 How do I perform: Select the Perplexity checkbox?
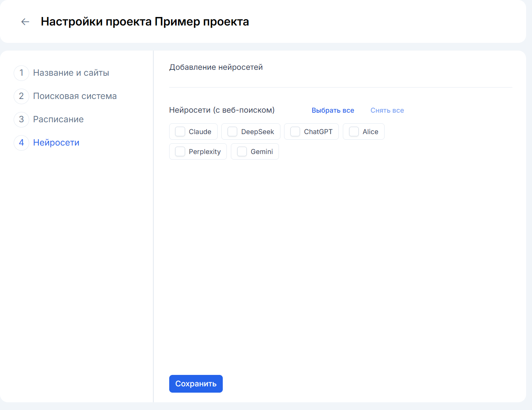(x=180, y=152)
